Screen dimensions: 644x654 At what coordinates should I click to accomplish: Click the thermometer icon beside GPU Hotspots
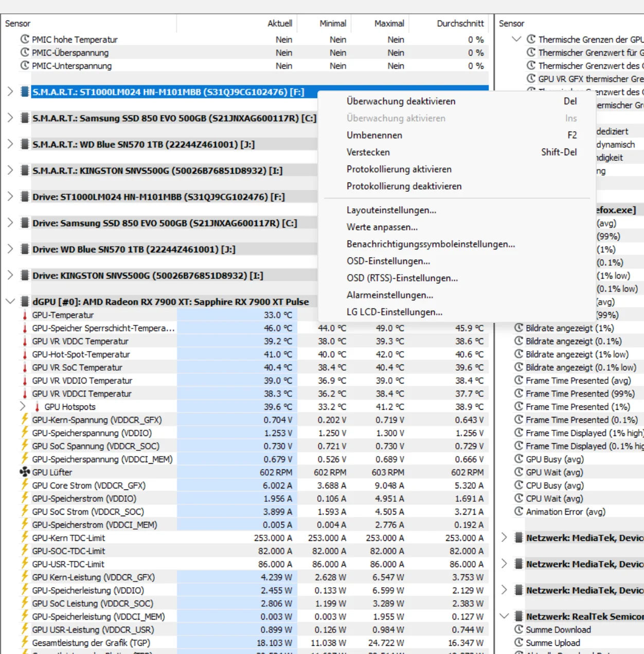tap(37, 407)
